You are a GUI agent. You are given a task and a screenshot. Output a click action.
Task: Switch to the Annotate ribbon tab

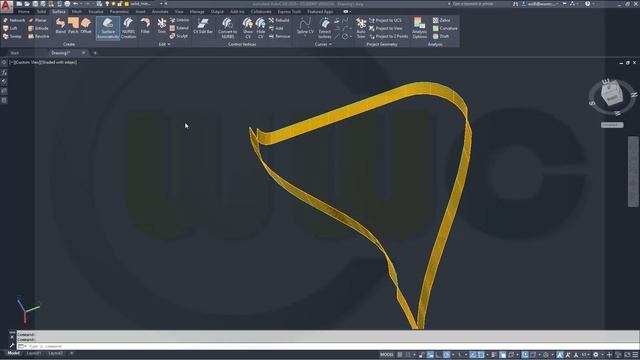tap(160, 11)
